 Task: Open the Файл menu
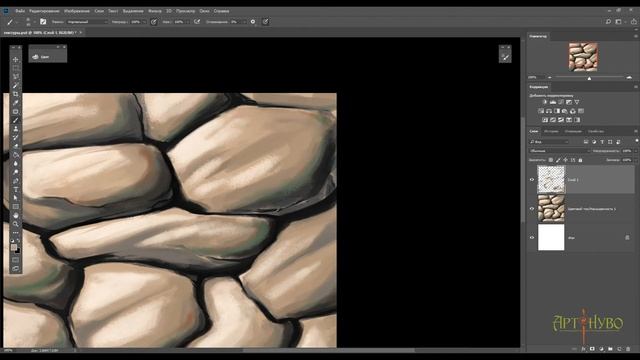tap(20, 11)
